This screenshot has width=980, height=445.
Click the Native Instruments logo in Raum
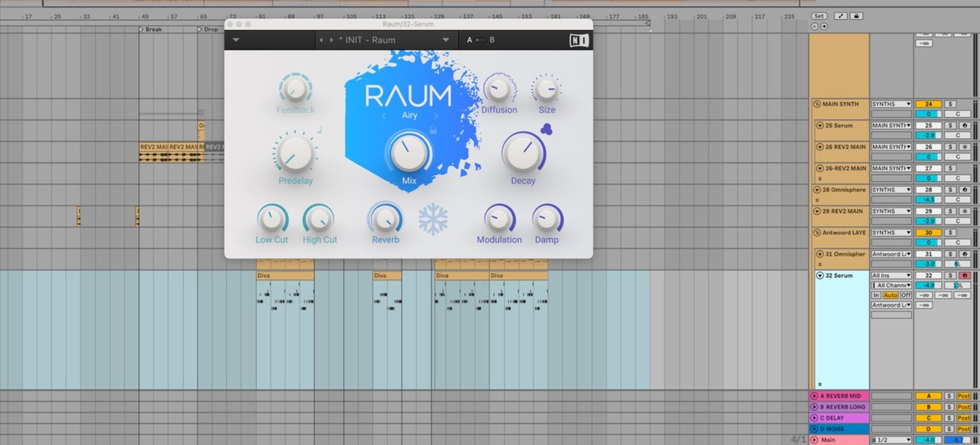pyautogui.click(x=579, y=40)
